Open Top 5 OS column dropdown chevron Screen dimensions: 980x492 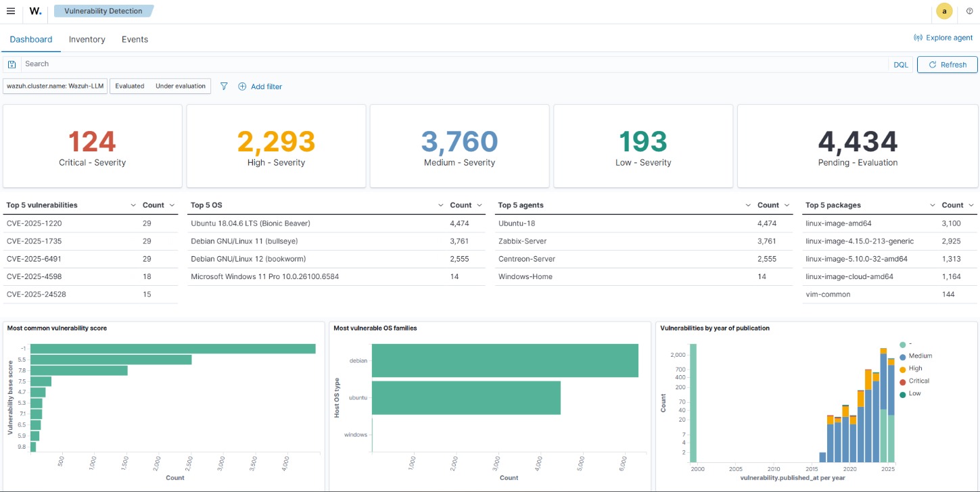click(441, 205)
